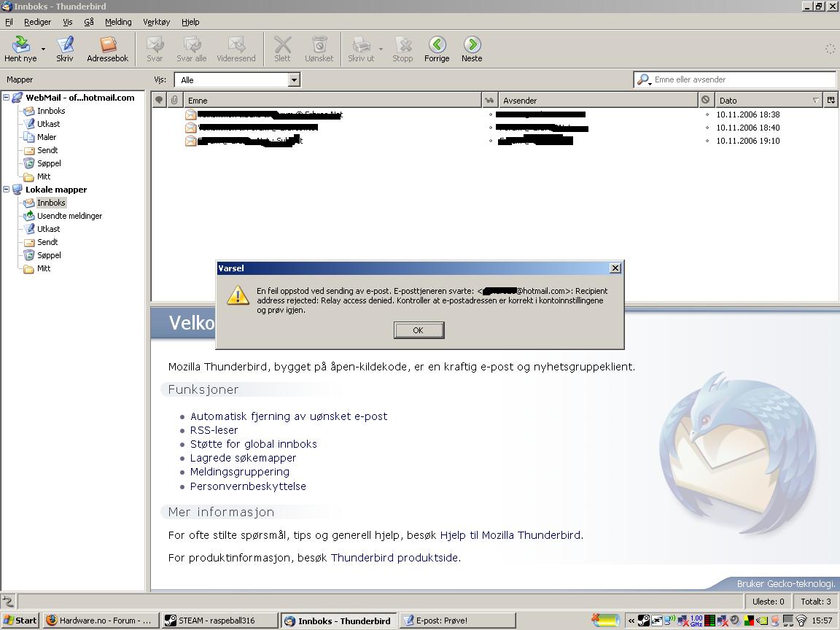
Task: Compose a message with Skriv
Action: click(65, 49)
